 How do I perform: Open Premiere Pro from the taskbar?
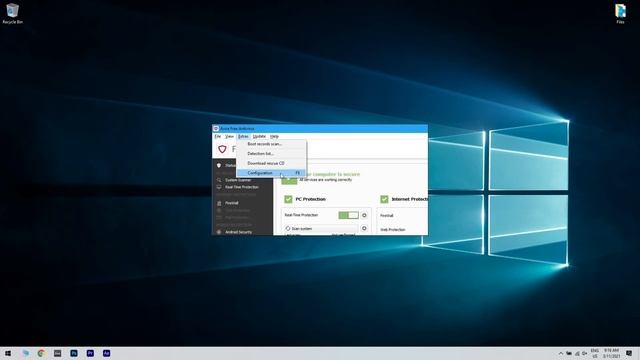coord(90,353)
